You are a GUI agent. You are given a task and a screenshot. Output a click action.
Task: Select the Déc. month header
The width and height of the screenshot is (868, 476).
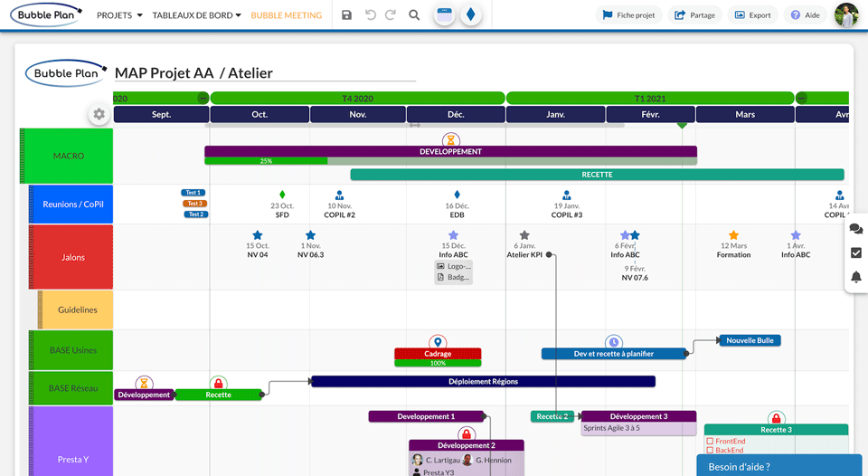click(456, 114)
